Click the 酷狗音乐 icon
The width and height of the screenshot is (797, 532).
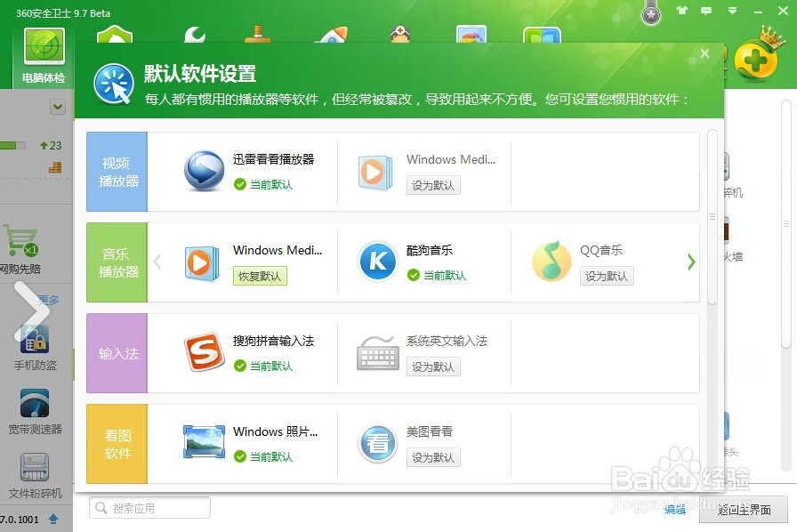point(377,262)
